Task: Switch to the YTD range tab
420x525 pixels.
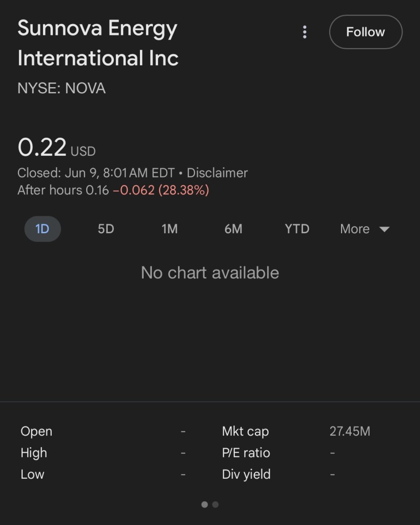Action: point(297,229)
